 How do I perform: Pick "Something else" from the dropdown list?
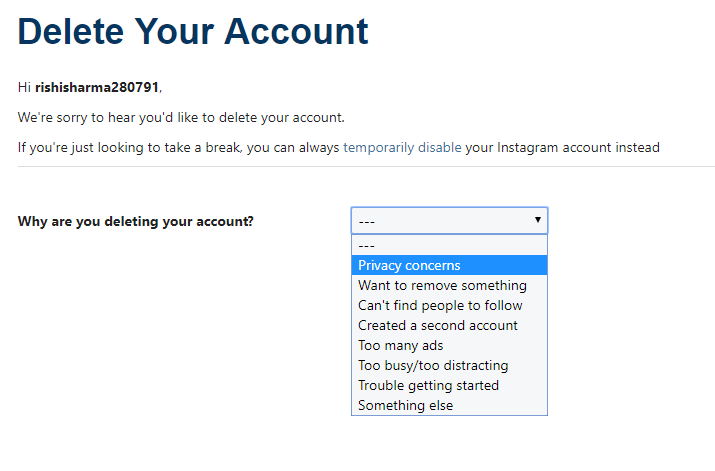[405, 405]
